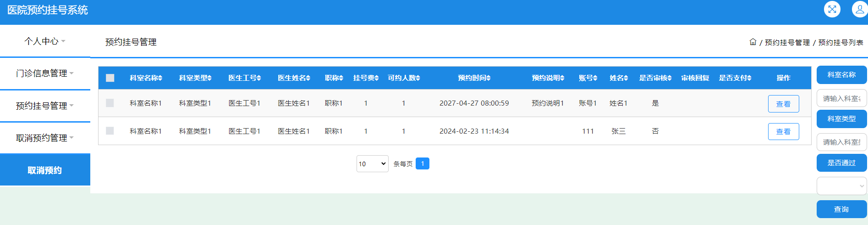Sort table by 账号 column arrows

click(x=595, y=78)
